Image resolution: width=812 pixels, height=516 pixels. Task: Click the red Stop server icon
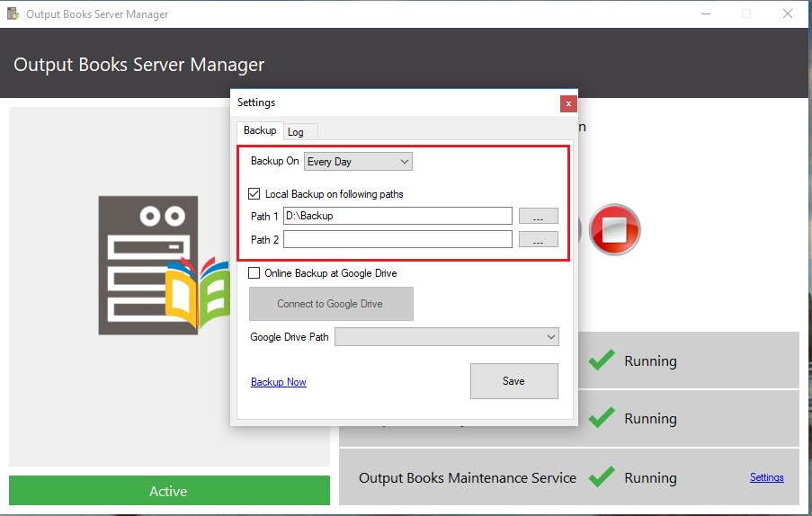(615, 229)
